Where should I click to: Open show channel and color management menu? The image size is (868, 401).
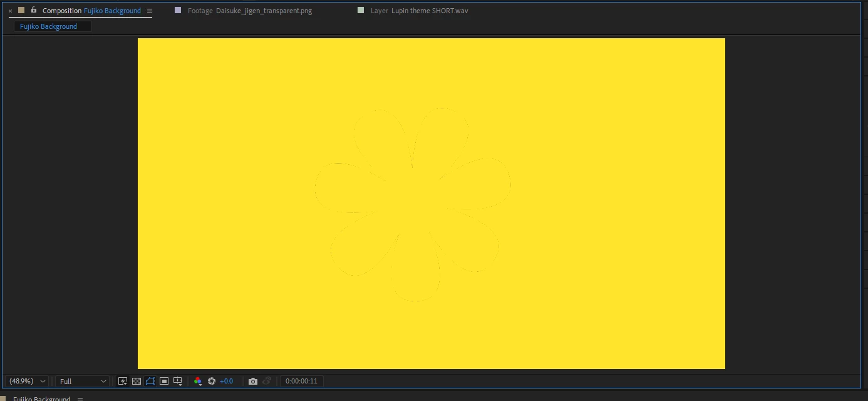[x=198, y=381]
